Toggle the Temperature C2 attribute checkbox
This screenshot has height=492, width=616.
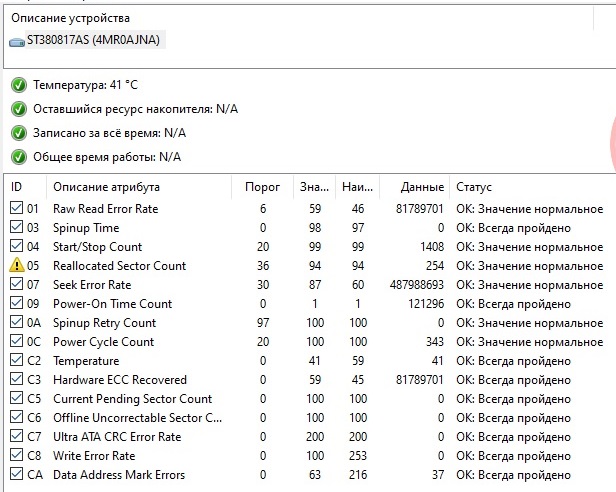16,360
